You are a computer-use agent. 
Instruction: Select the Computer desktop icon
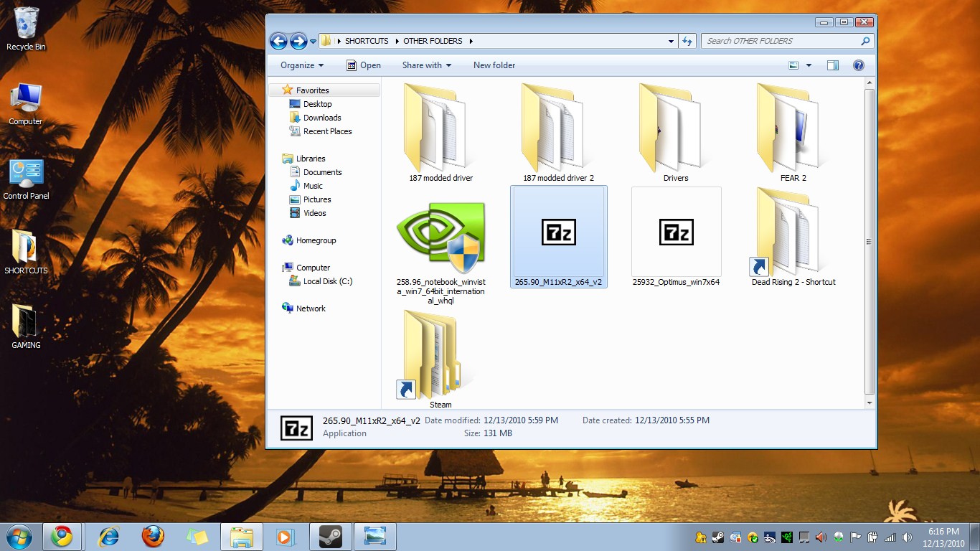(26, 104)
